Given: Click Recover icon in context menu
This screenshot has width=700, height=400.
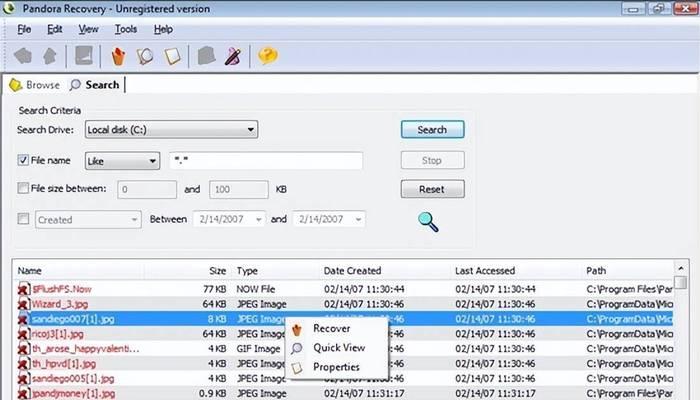Looking at the screenshot, I should 296,329.
